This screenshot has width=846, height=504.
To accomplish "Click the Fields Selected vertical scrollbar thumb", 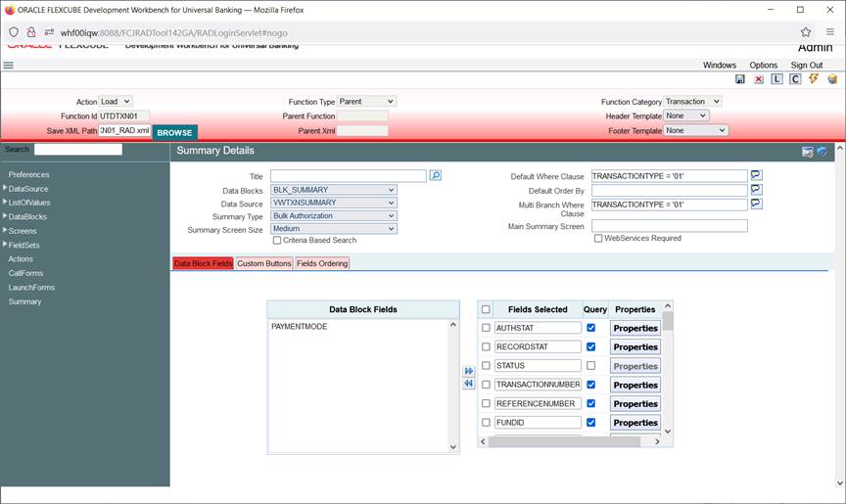I will pos(668,321).
